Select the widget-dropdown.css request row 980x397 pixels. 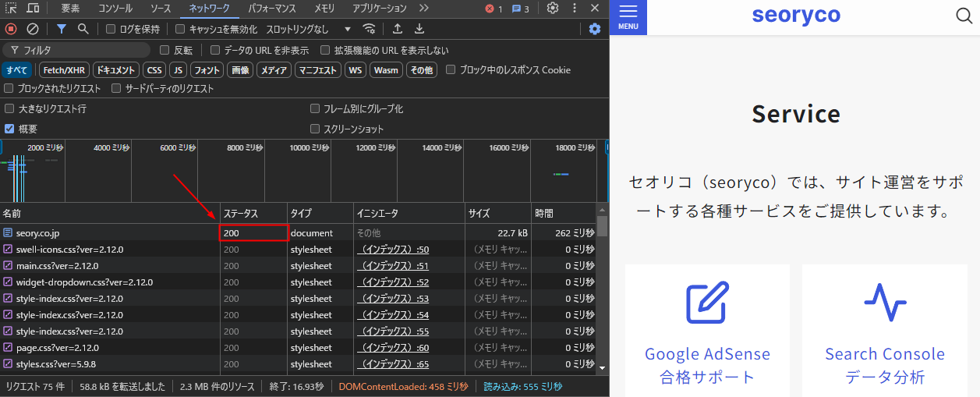pyautogui.click(x=299, y=282)
